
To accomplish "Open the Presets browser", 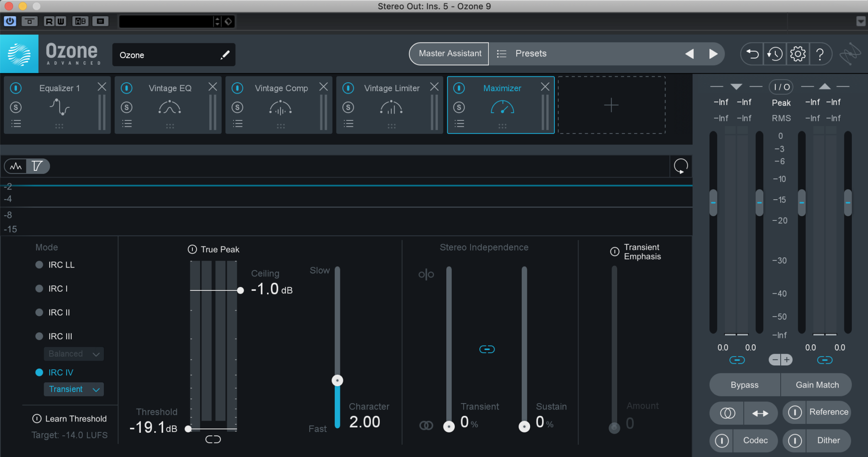I will click(x=531, y=53).
